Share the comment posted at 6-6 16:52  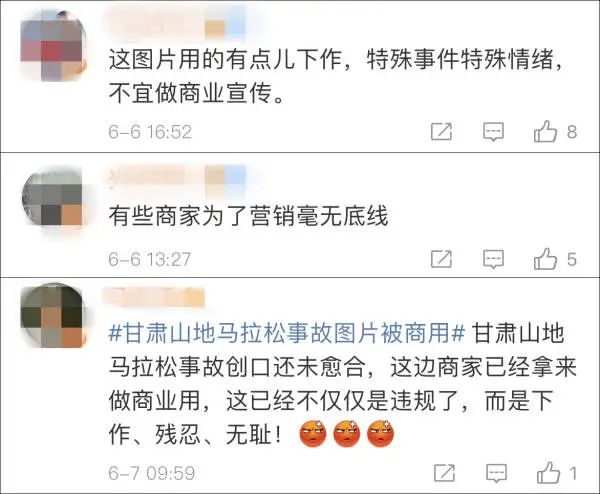[442, 132]
